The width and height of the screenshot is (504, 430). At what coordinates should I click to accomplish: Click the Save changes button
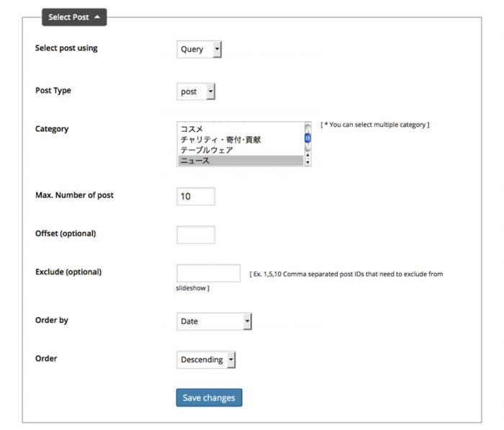[209, 398]
